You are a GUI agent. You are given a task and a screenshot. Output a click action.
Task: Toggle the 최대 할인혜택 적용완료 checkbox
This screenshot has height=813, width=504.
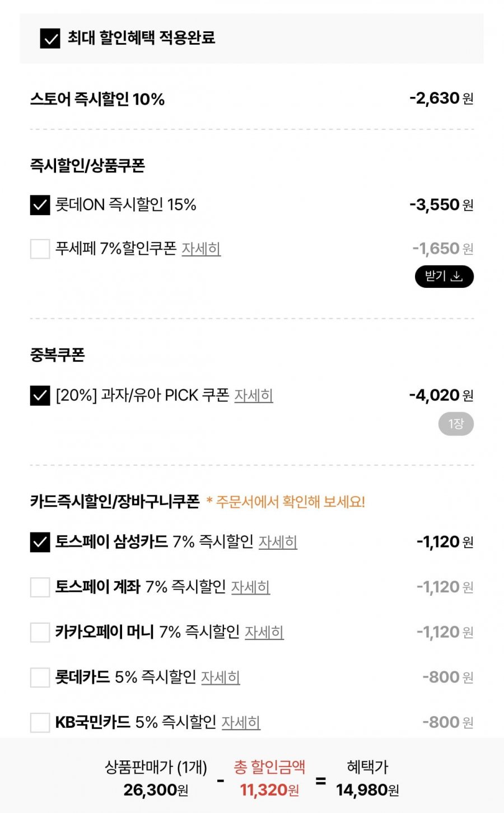(x=50, y=39)
